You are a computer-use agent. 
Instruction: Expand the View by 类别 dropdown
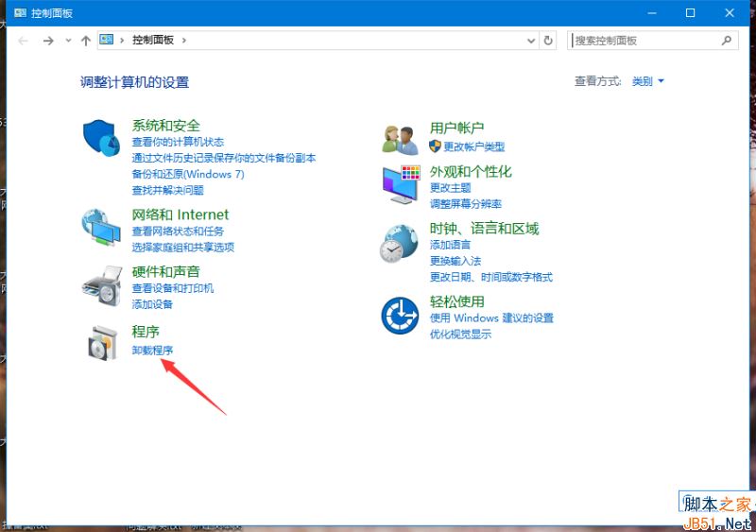tap(648, 81)
